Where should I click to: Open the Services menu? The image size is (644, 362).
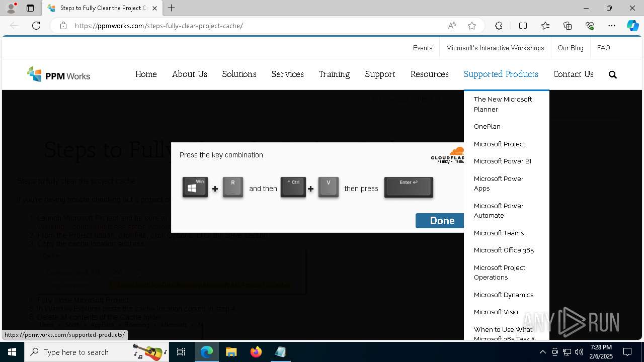(287, 74)
